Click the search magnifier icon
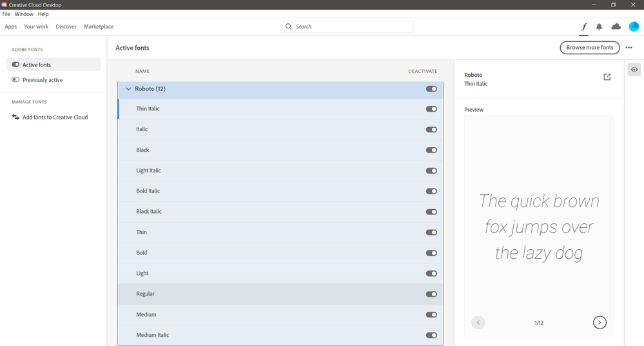The image size is (644, 346). pos(289,26)
